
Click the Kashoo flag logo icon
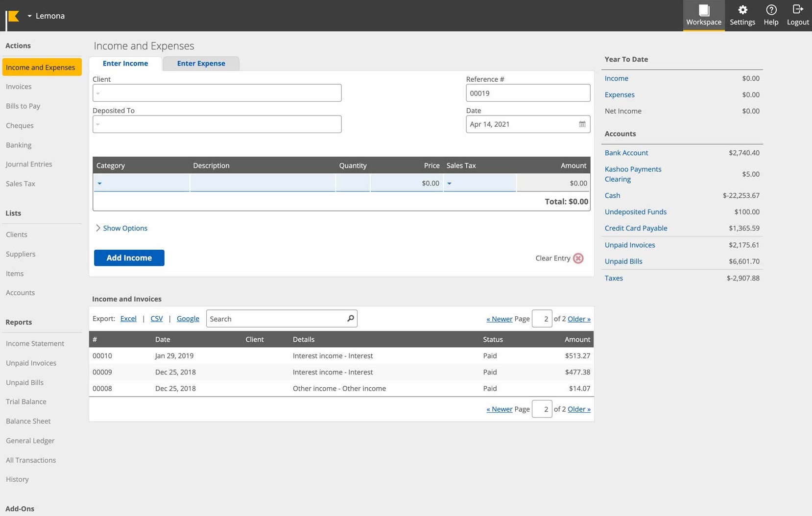tap(13, 16)
